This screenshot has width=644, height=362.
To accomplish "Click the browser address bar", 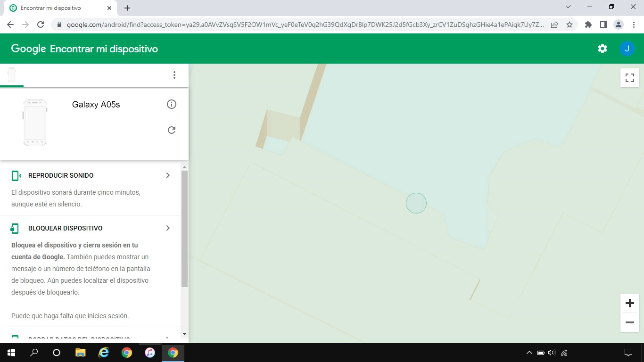I will [x=283, y=24].
